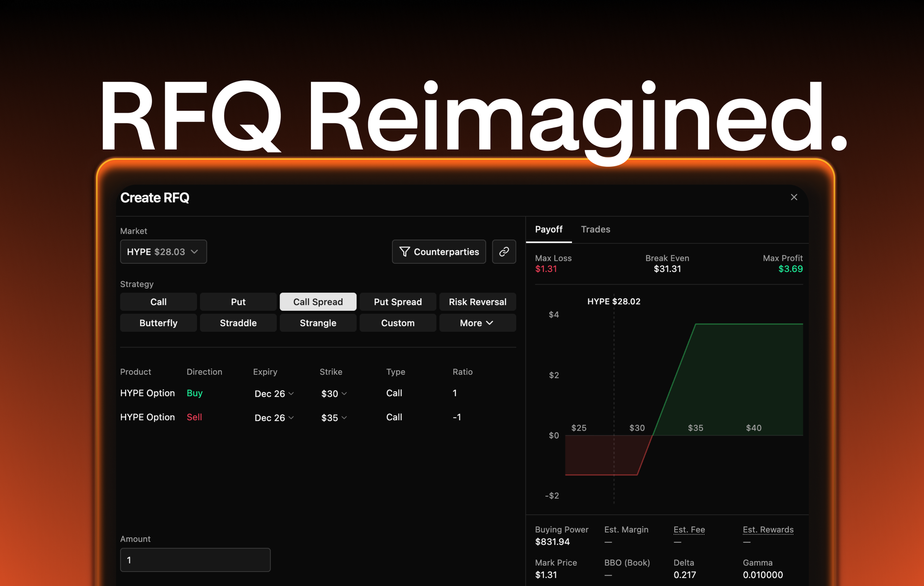Switch to the Custom strategy builder
The width and height of the screenshot is (924, 586).
tap(398, 323)
